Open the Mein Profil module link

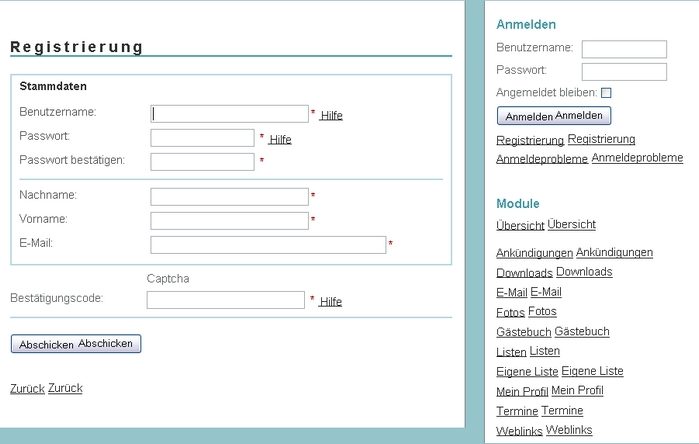coord(550,391)
